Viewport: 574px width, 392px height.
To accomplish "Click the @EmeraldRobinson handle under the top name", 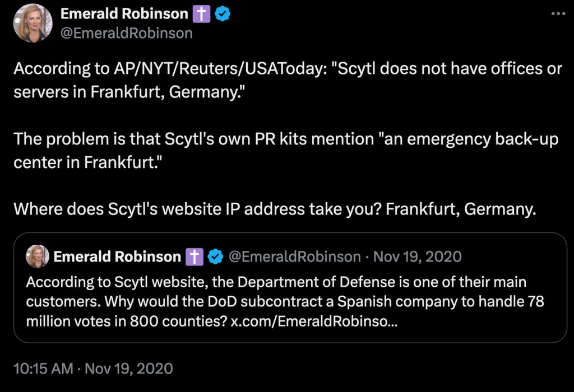I will pyautogui.click(x=126, y=33).
